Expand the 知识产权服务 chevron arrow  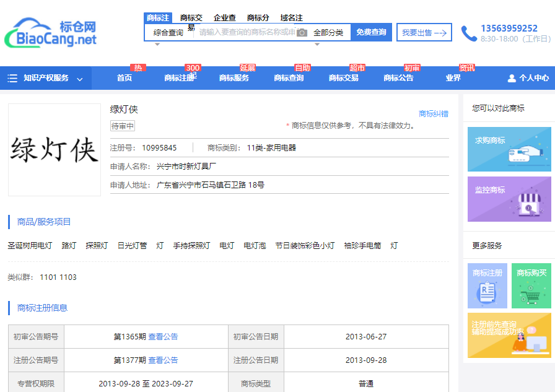[x=80, y=79]
